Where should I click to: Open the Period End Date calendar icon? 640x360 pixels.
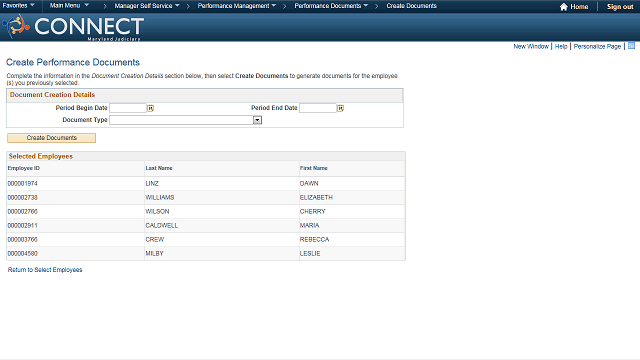pyautogui.click(x=340, y=108)
